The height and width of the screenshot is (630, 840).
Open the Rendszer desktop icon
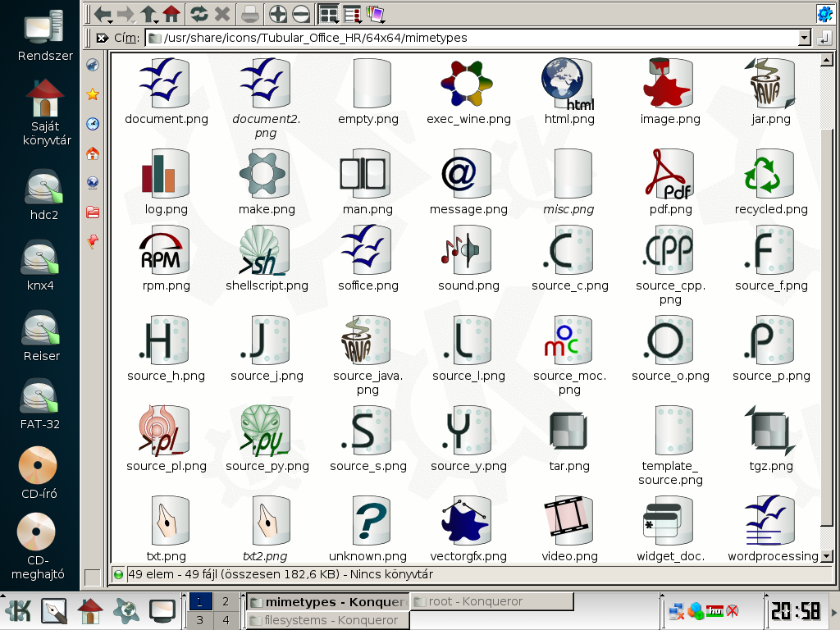(x=45, y=35)
